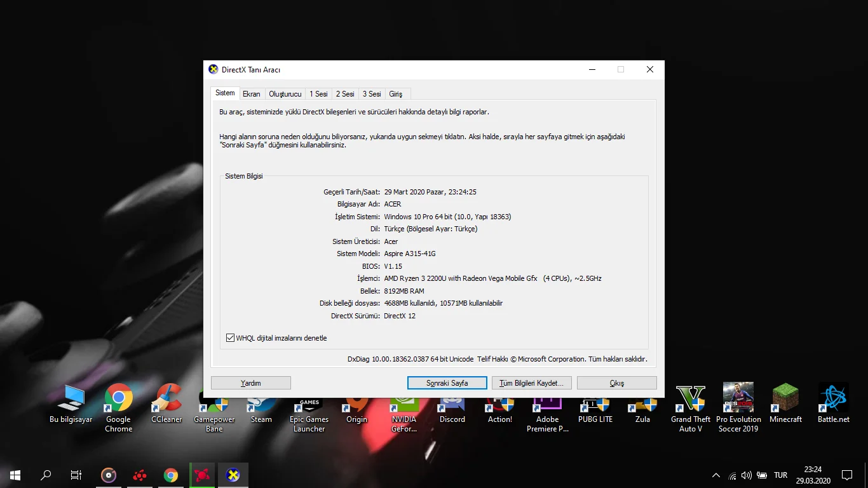Open Grand Theft Auto V shortcut
This screenshot has width=868, height=488.
coord(691,407)
